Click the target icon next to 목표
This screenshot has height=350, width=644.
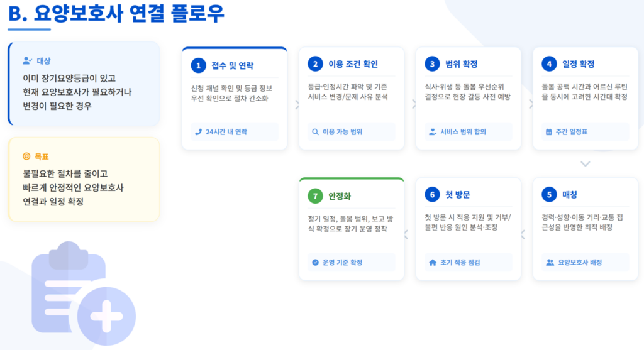[x=26, y=156]
